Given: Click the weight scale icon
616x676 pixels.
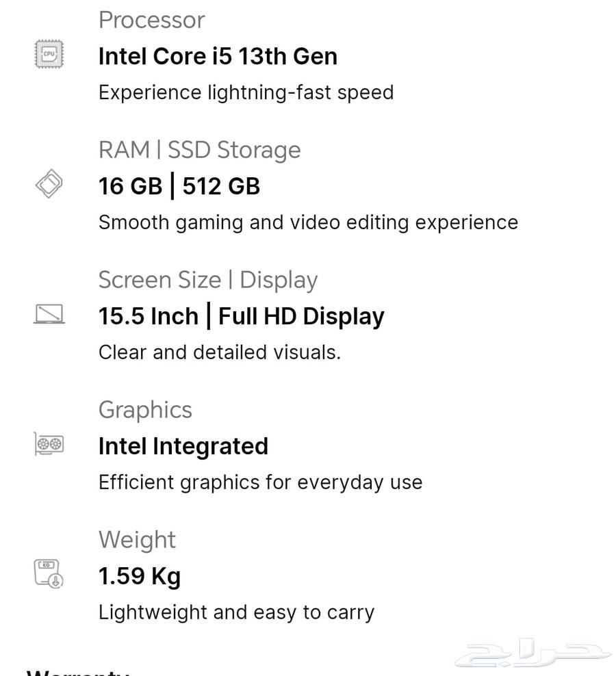Looking at the screenshot, I should click(x=49, y=573).
